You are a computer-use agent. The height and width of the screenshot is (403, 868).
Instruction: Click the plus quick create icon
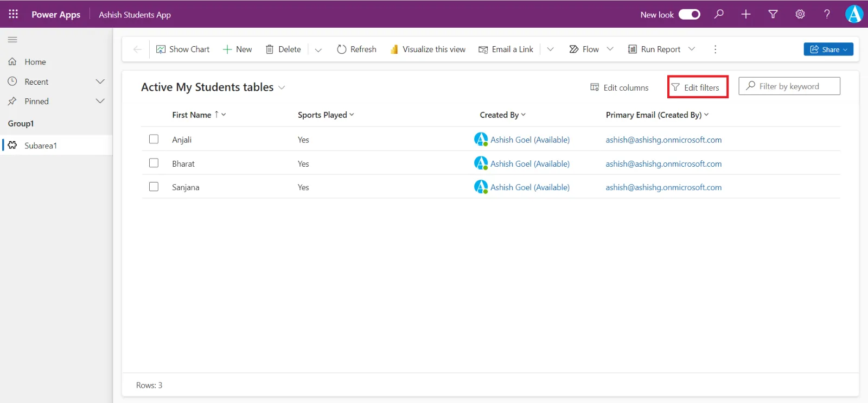(x=746, y=14)
